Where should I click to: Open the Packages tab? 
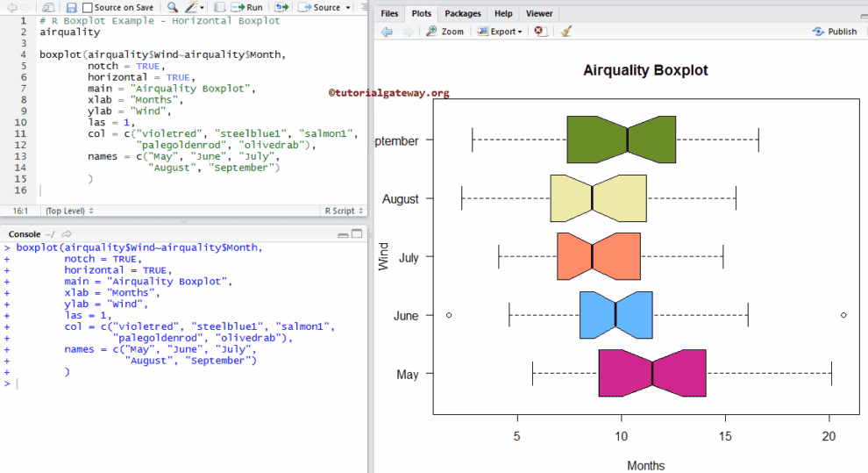point(463,13)
